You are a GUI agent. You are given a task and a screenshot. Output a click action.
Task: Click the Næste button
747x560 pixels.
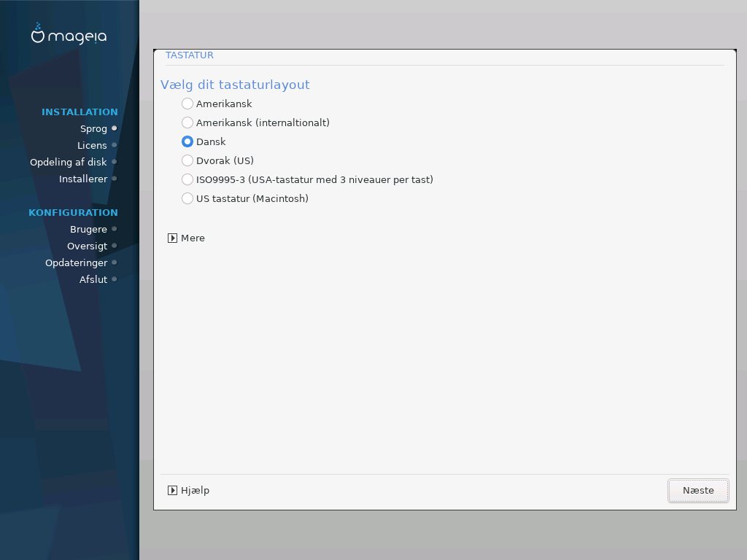(698, 491)
